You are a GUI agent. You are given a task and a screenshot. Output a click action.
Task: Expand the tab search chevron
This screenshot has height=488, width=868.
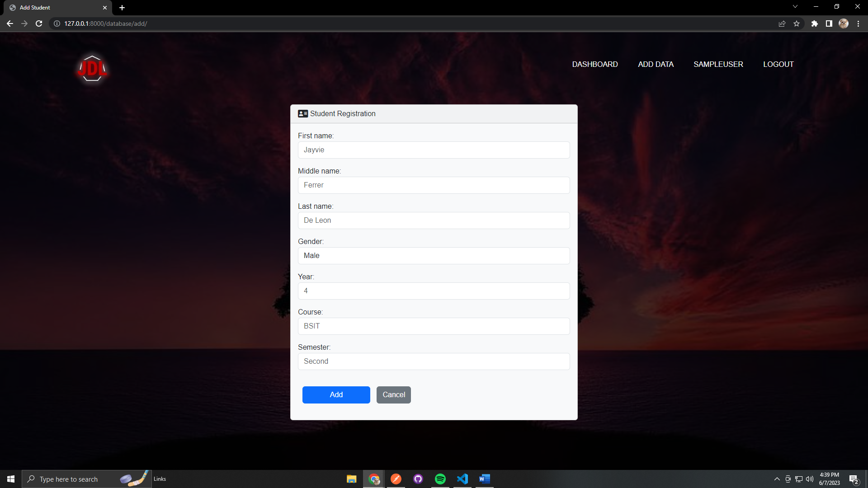(x=795, y=7)
